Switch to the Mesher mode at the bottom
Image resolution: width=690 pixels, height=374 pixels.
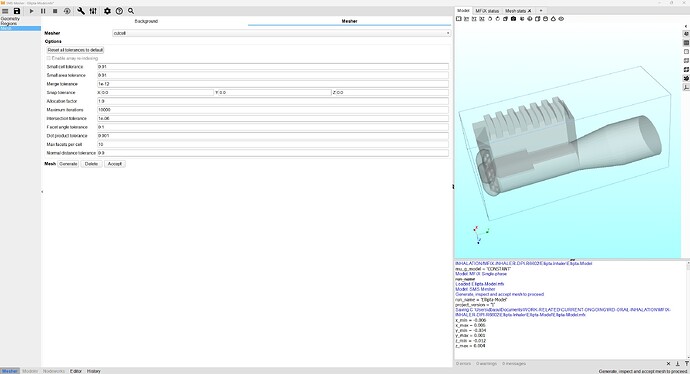(x=10, y=371)
